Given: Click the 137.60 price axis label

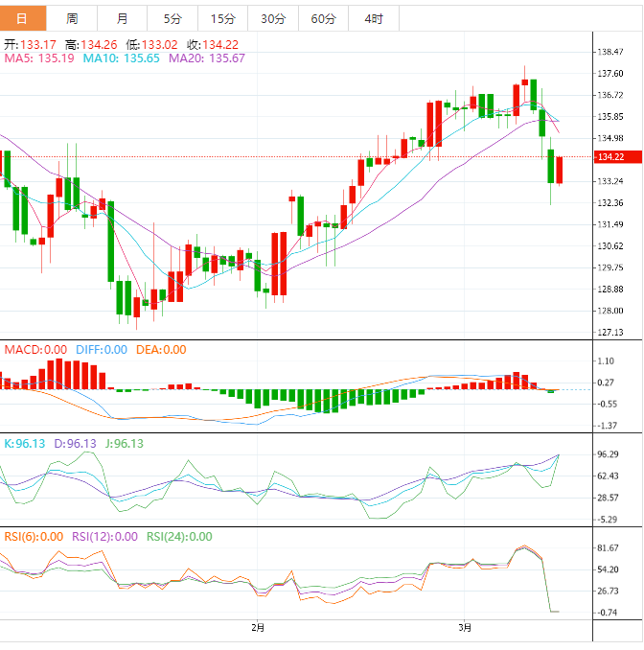Looking at the screenshot, I should (610, 74).
